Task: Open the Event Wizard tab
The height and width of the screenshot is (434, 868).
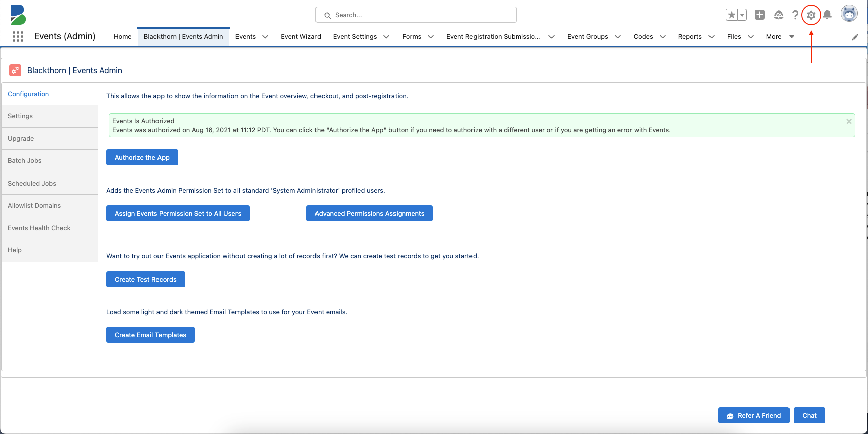Action: 301,37
